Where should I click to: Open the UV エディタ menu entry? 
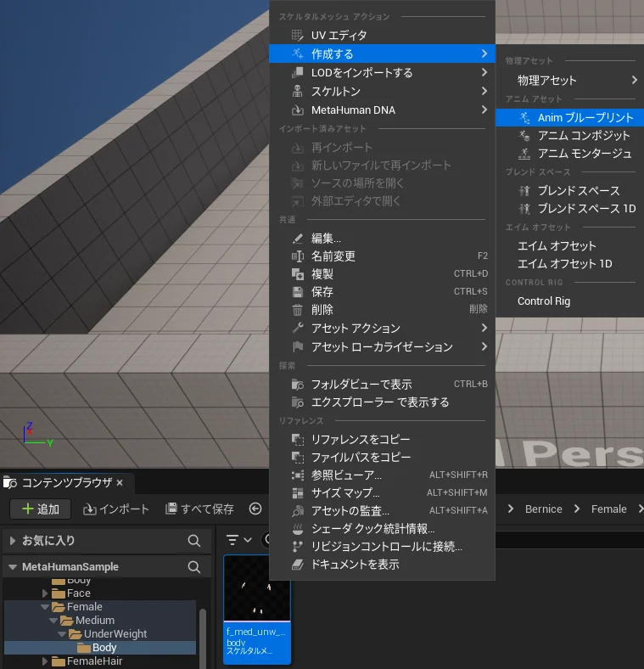(x=382, y=36)
